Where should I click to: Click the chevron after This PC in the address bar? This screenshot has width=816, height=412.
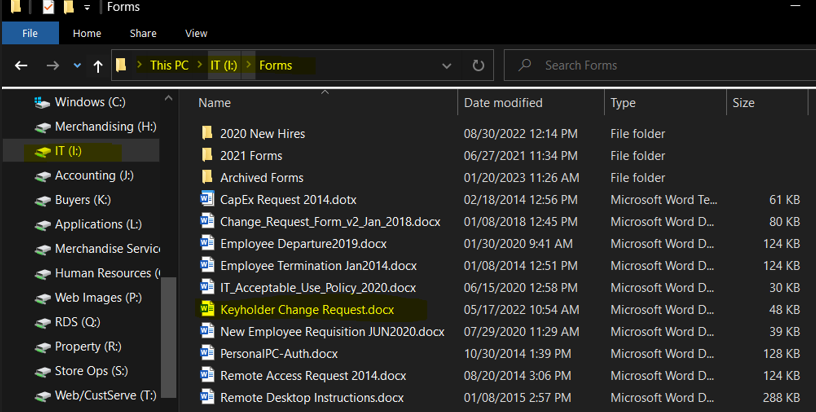(198, 66)
